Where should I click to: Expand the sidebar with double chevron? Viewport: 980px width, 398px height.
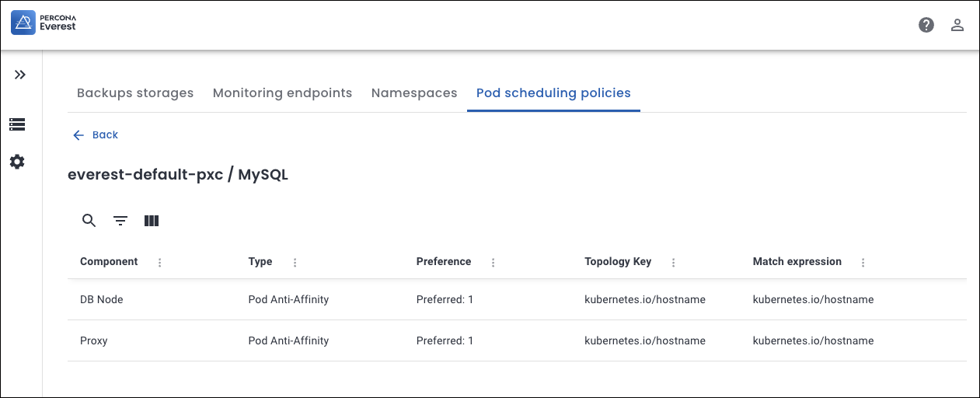[20, 75]
